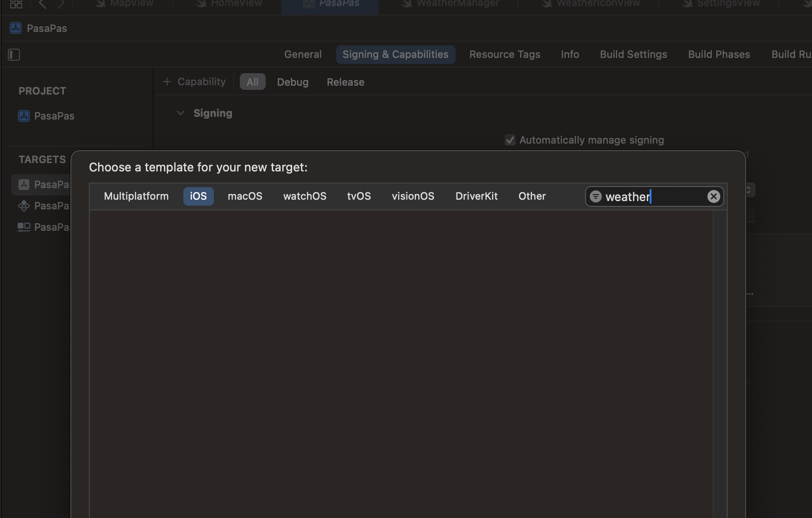The width and height of the screenshot is (812, 518).
Task: Open the related items grid icon
Action: (x=16, y=4)
